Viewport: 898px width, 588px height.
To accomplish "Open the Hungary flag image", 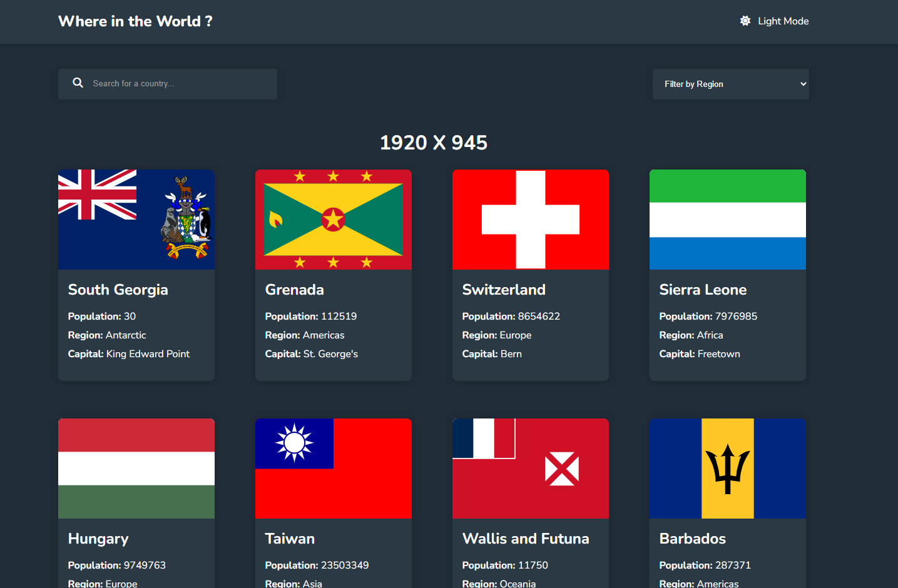I will point(136,469).
